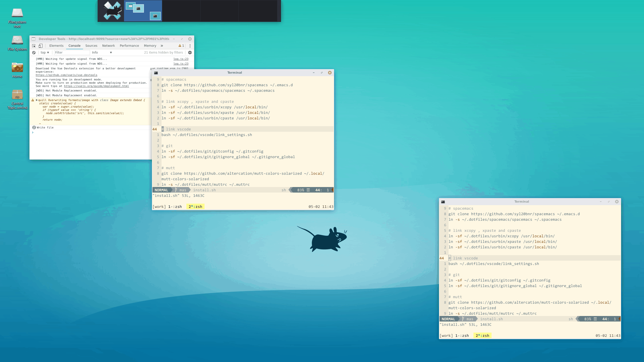Switch to the Performance tab
This screenshot has height=362, width=644.
coord(129,46)
